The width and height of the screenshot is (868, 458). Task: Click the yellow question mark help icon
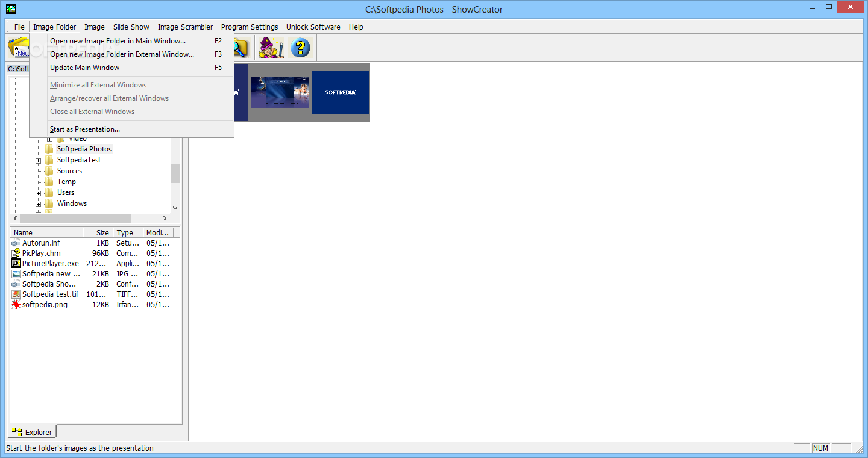tap(300, 47)
